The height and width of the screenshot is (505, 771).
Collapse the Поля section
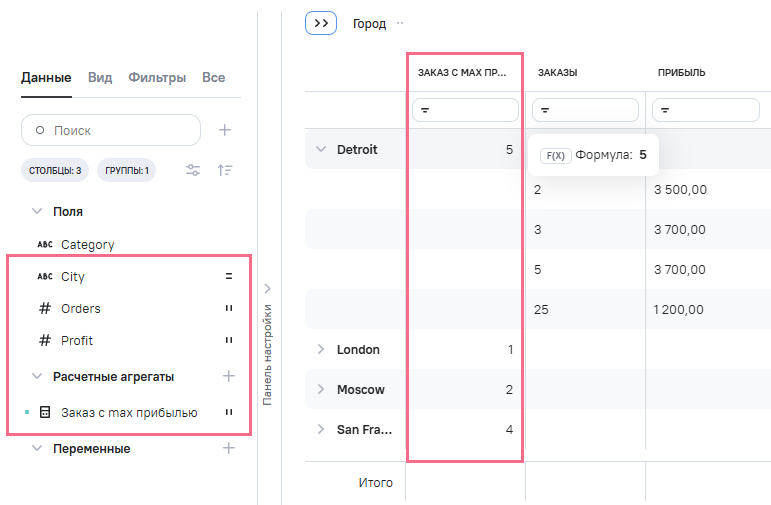(x=37, y=212)
